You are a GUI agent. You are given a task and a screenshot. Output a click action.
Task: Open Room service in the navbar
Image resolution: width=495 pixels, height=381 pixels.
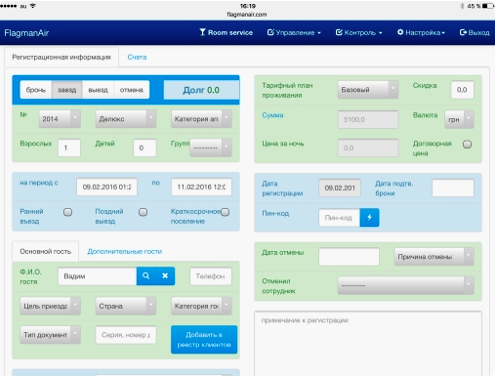[x=226, y=32]
